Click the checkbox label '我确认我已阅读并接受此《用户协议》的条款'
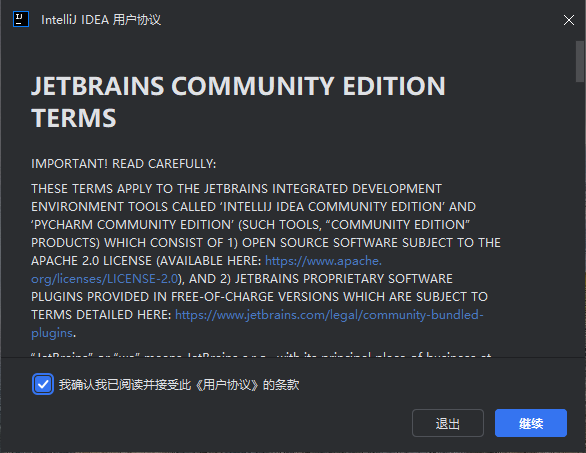The height and width of the screenshot is (453, 586). 179,385
